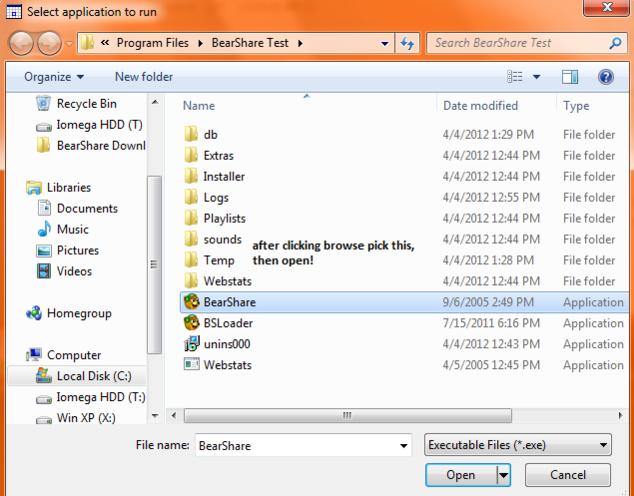Click the file list scroll left arrow
Screen dimensions: 634x496
(174, 415)
